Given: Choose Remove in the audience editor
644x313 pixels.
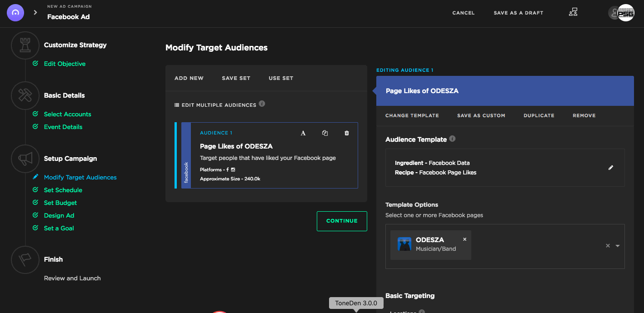Looking at the screenshot, I should coord(584,115).
